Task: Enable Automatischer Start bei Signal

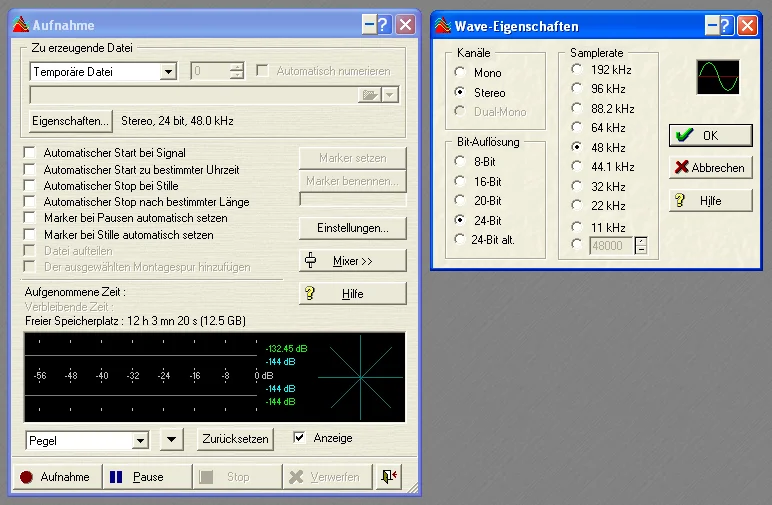Action: click(30, 154)
